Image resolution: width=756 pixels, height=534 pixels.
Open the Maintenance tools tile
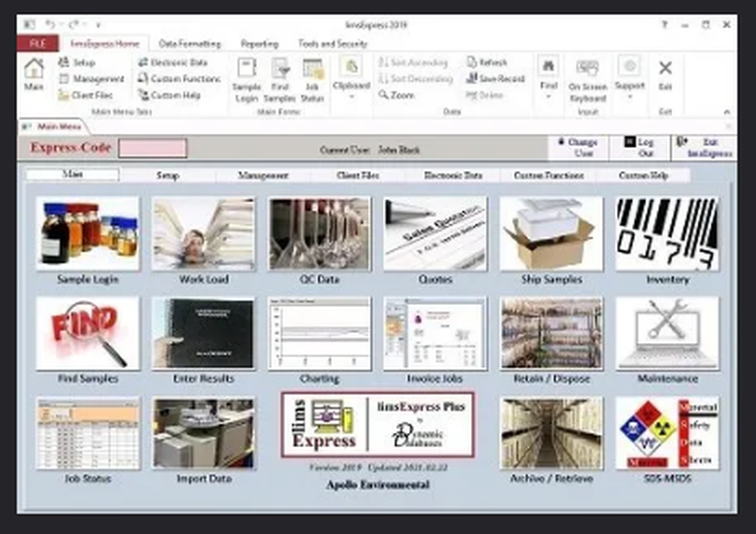(668, 334)
